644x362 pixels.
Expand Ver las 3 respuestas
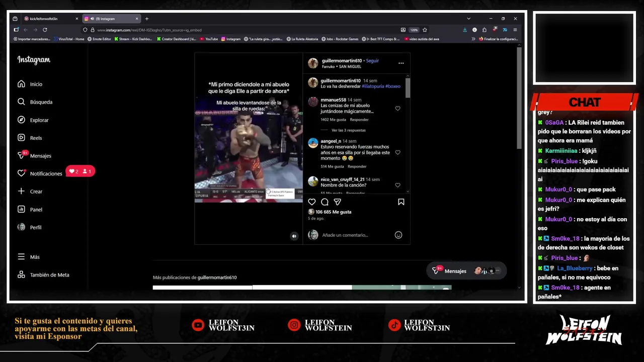(x=349, y=130)
